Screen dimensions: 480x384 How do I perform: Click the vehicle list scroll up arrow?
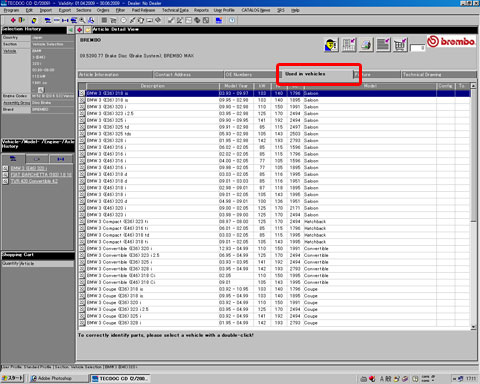point(473,86)
